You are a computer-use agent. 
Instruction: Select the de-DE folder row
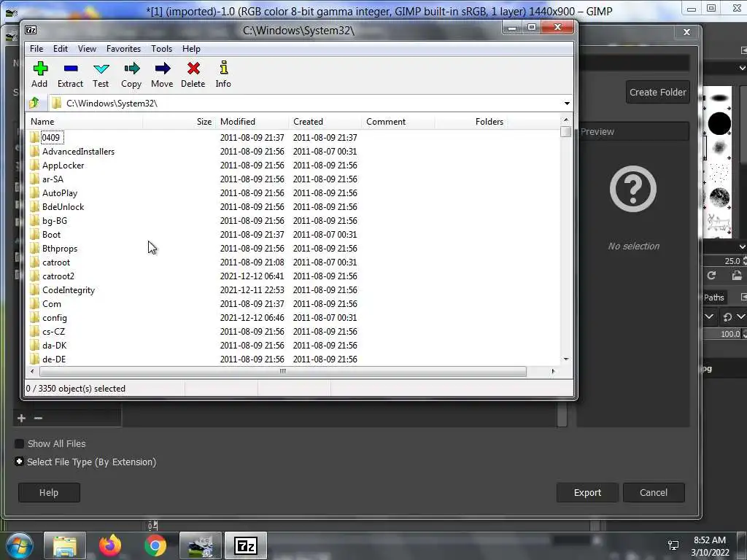(x=294, y=359)
